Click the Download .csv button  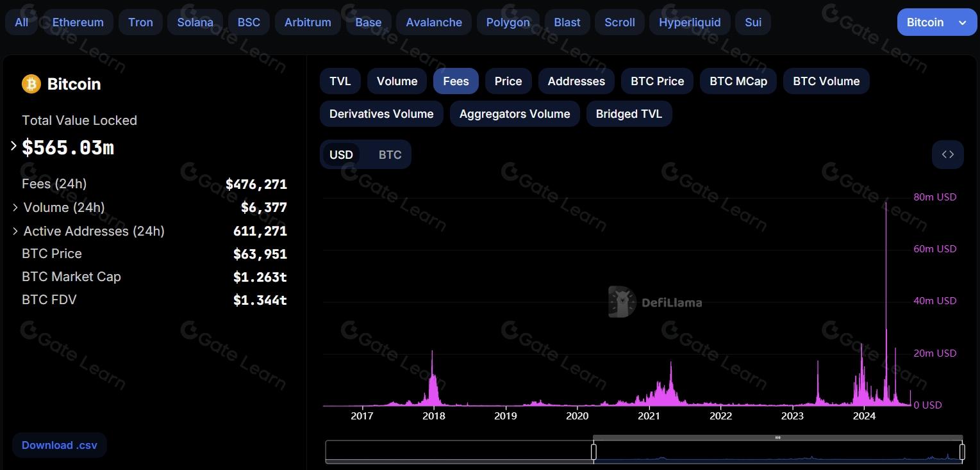pos(60,445)
